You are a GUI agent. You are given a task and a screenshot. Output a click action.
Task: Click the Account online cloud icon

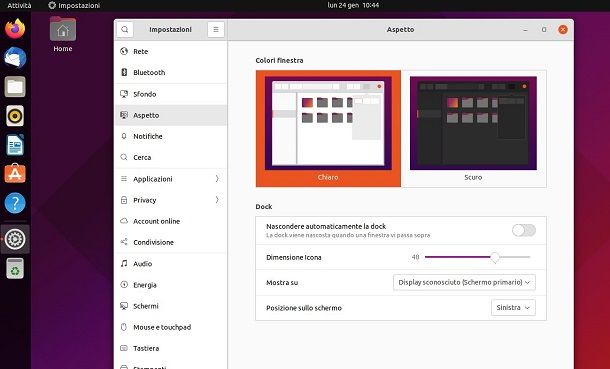point(124,221)
